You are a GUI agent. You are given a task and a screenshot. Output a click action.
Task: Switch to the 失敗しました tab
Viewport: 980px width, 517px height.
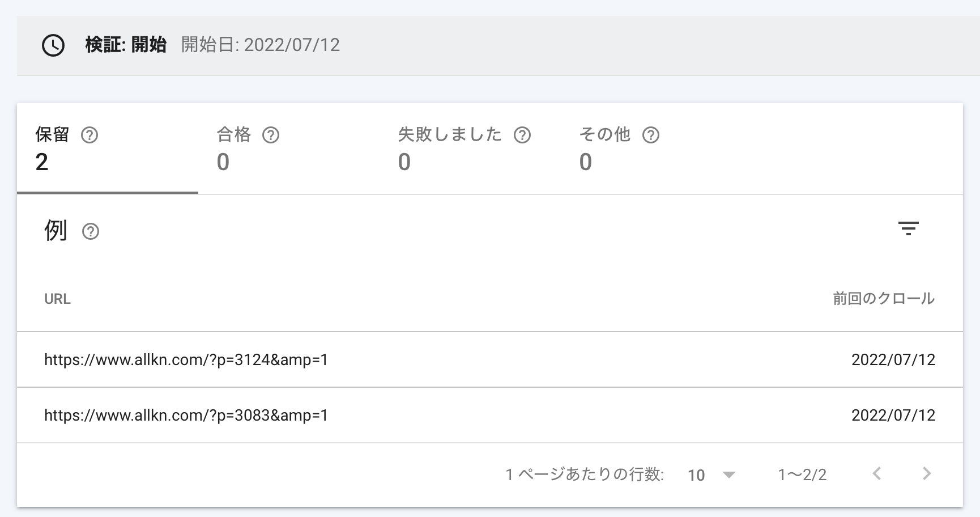(x=470, y=149)
